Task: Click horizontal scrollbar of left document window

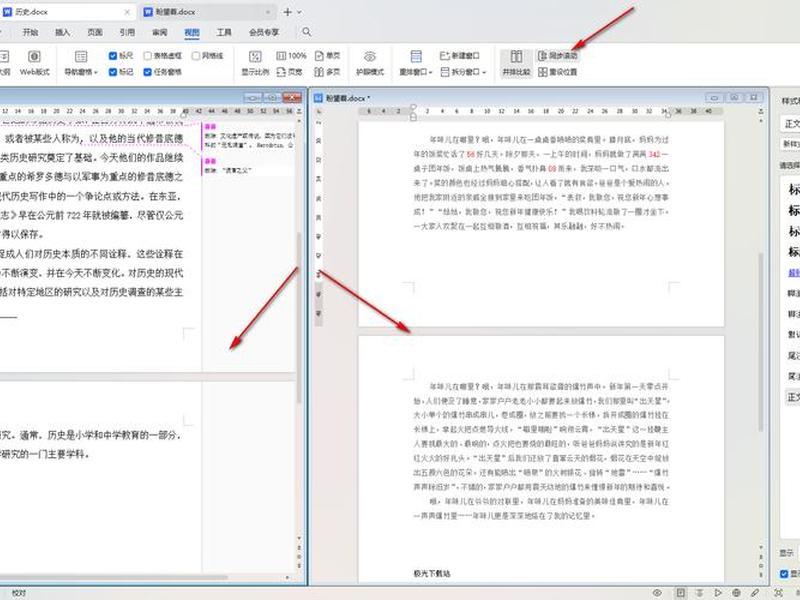Action: [113, 578]
